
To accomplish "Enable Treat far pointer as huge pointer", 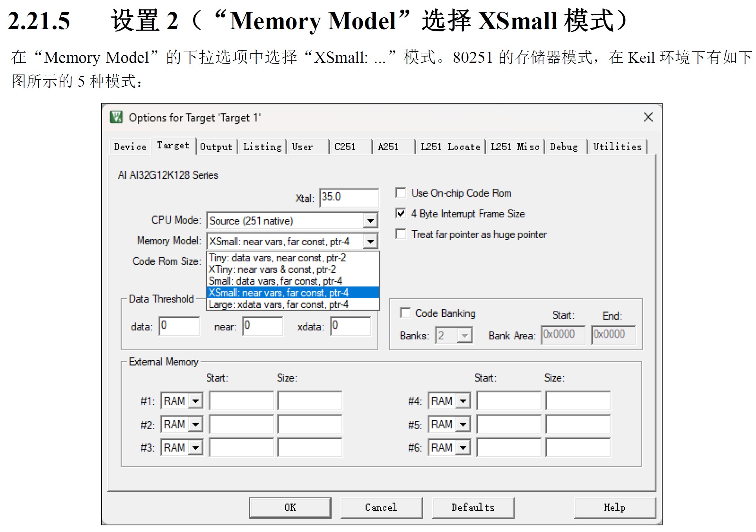I will 401,234.
